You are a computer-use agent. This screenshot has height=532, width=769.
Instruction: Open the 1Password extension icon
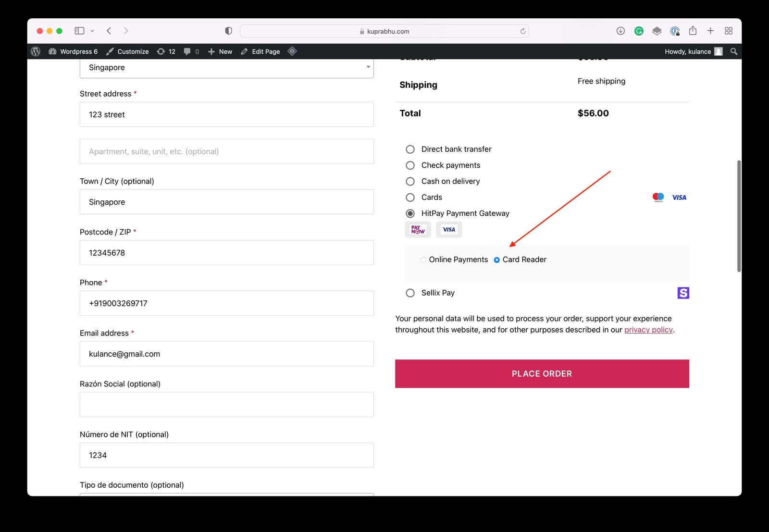point(674,30)
